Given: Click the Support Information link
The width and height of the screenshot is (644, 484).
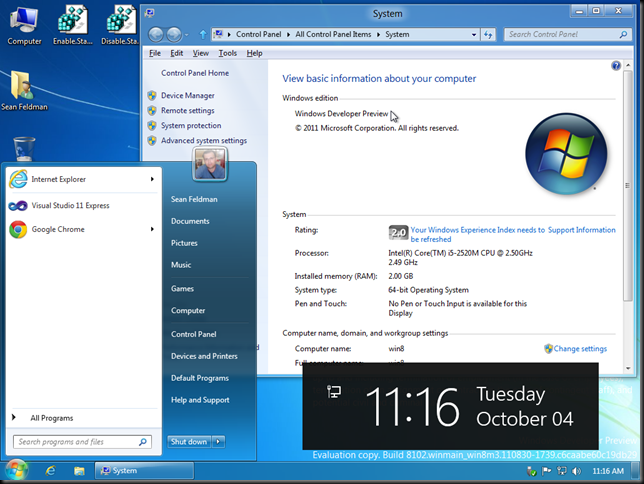Looking at the screenshot, I should 582,230.
